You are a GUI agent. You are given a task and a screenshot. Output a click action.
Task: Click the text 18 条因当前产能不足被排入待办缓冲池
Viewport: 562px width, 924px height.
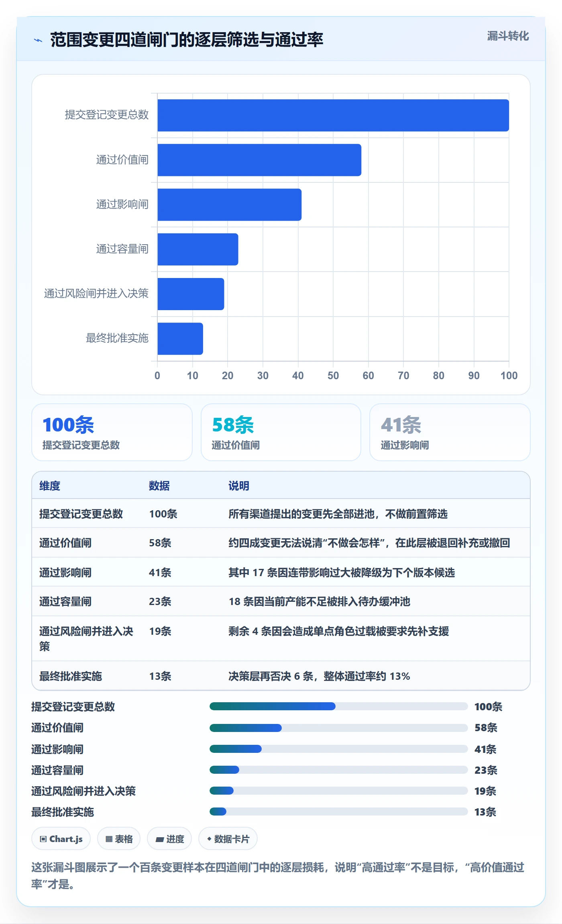pos(320,601)
